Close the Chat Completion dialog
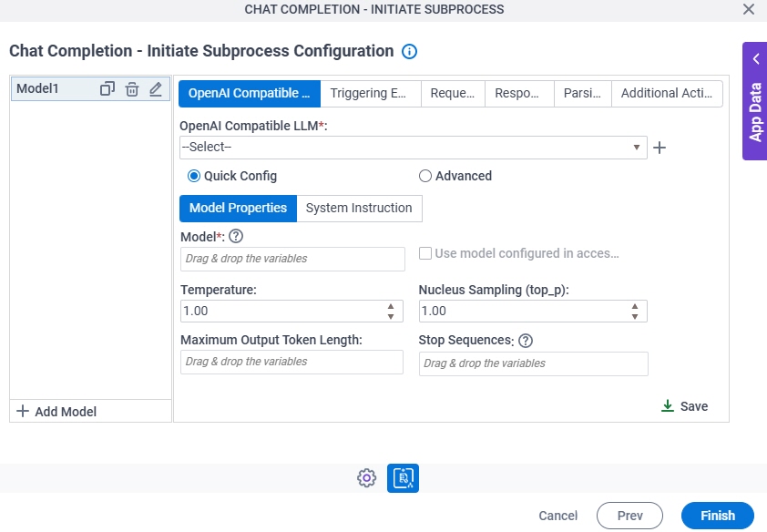This screenshot has width=767, height=532. (x=749, y=9)
